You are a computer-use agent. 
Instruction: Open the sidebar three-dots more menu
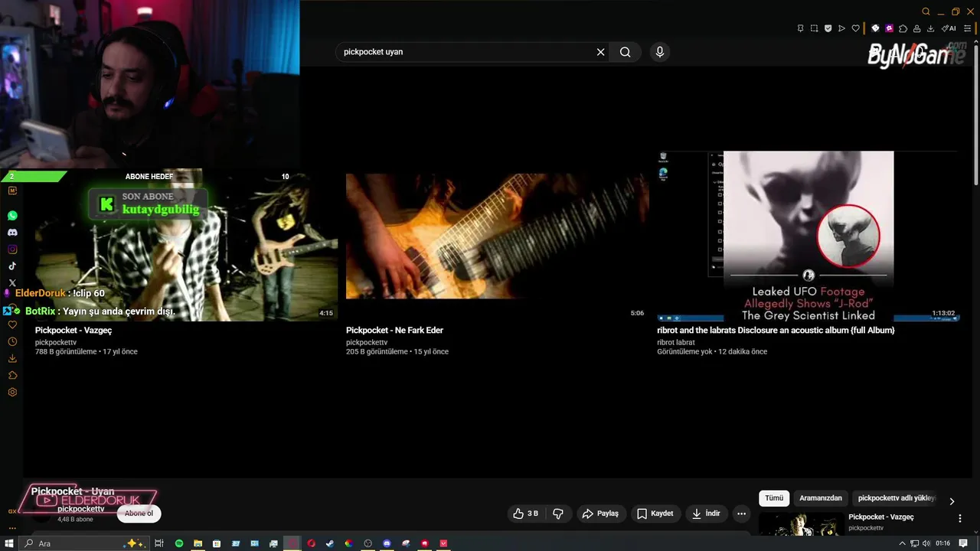pos(12,528)
